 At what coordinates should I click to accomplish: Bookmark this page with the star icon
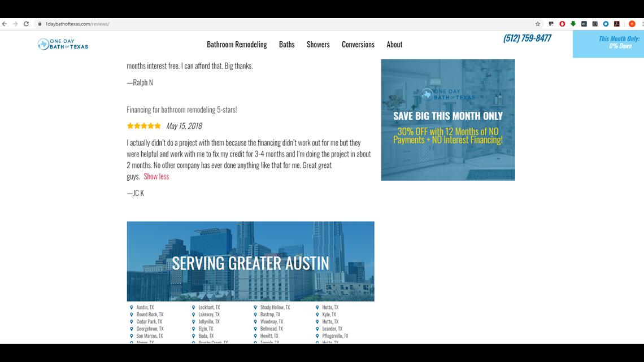coord(538,24)
